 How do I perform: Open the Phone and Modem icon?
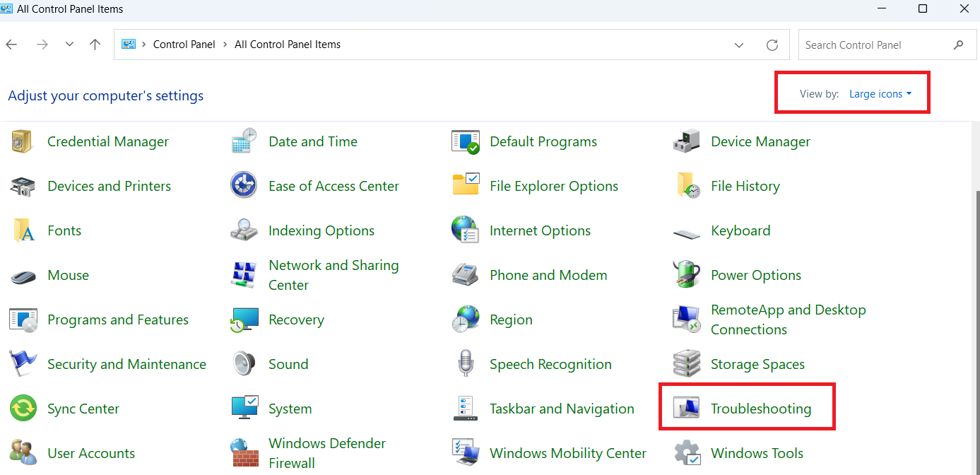click(x=465, y=275)
